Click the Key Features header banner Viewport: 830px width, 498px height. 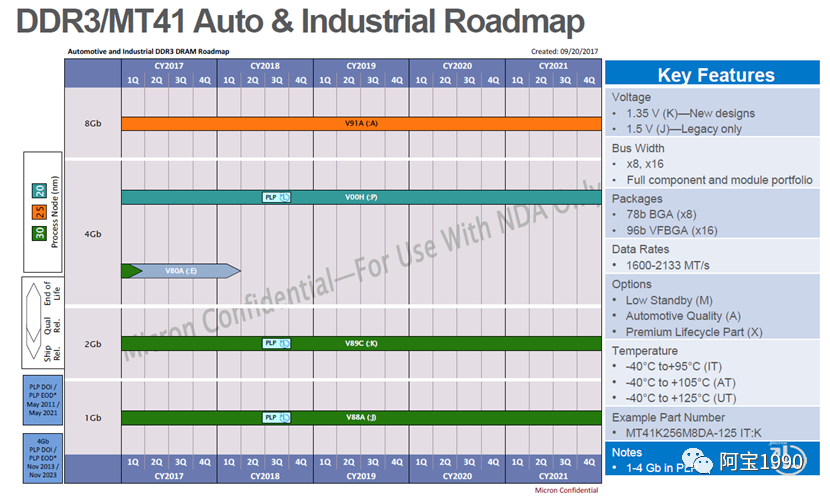point(712,74)
